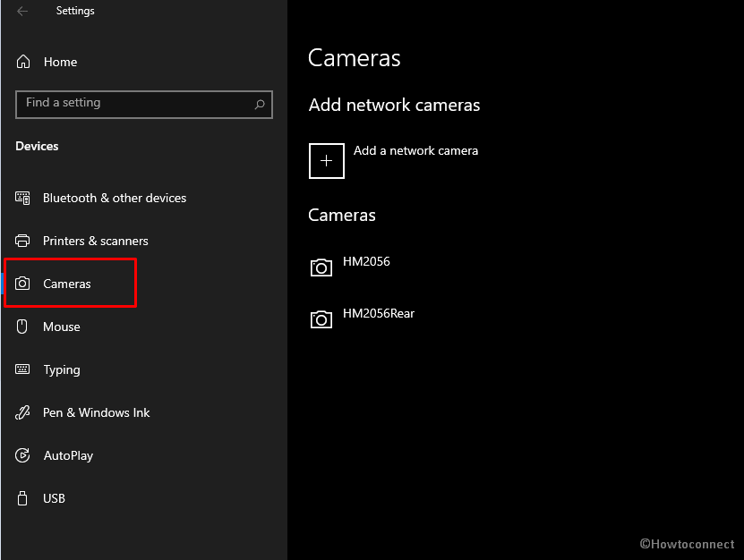Click the 'Add a network camera' text
The width and height of the screenshot is (744, 560).
click(415, 151)
